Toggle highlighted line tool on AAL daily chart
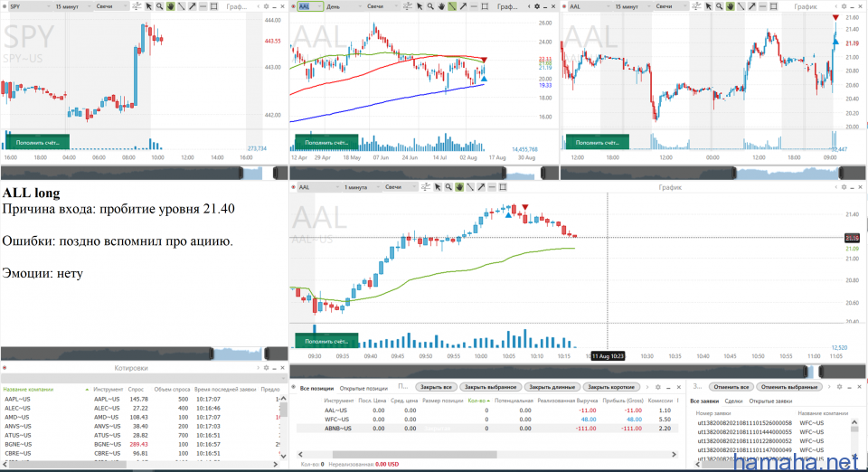The width and height of the screenshot is (868, 472). pos(452,6)
